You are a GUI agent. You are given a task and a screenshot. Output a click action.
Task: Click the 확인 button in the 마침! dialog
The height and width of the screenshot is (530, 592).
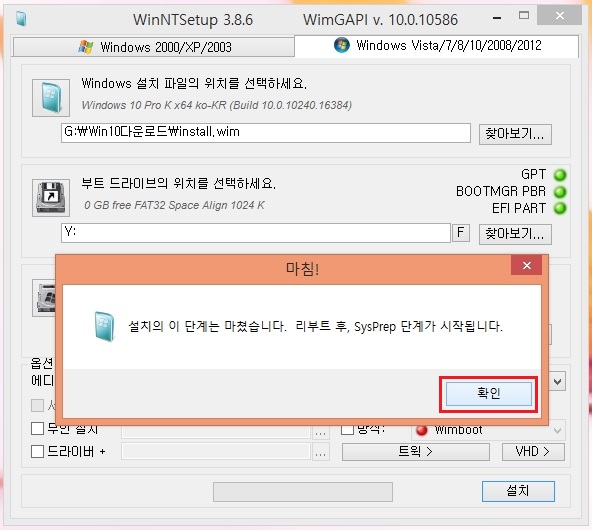pyautogui.click(x=489, y=393)
